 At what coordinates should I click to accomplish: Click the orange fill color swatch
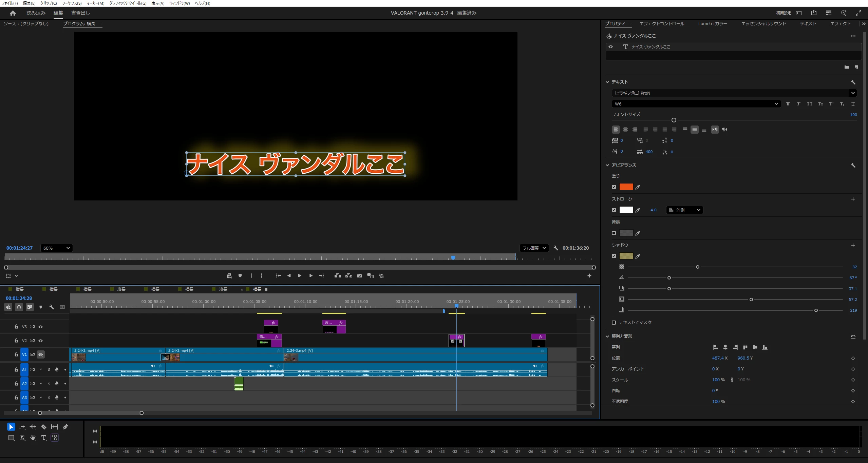(x=626, y=187)
